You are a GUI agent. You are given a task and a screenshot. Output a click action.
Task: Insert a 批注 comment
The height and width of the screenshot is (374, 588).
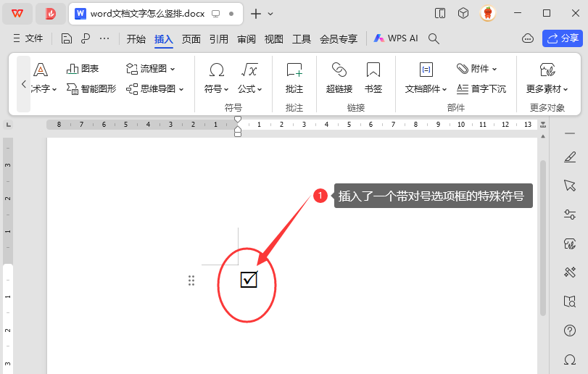point(294,78)
